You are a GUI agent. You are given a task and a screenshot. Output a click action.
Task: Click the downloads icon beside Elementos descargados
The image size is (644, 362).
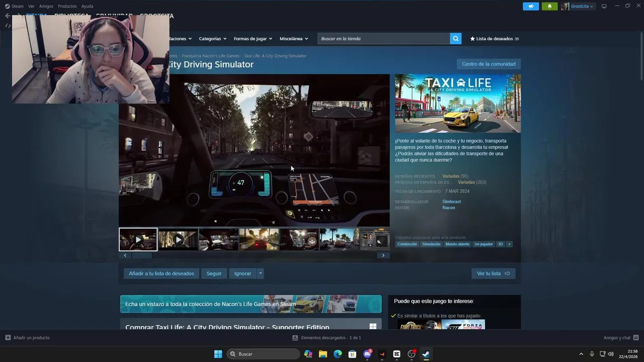295,338
